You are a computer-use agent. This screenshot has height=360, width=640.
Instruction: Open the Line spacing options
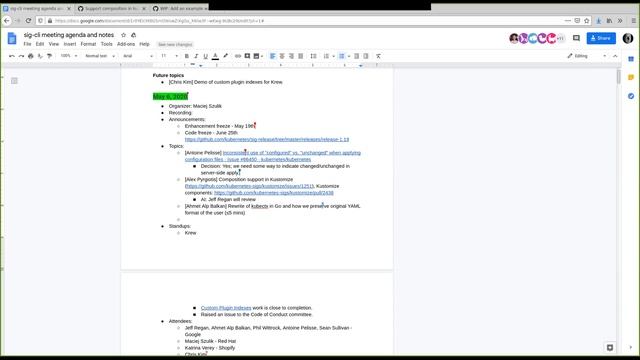coord(313,56)
